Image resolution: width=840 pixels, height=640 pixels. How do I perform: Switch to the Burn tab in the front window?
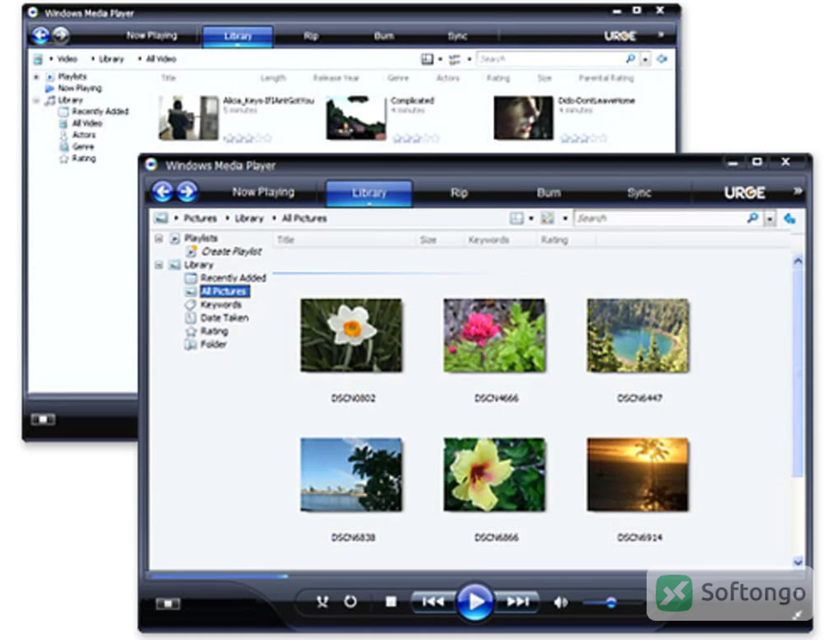(549, 192)
